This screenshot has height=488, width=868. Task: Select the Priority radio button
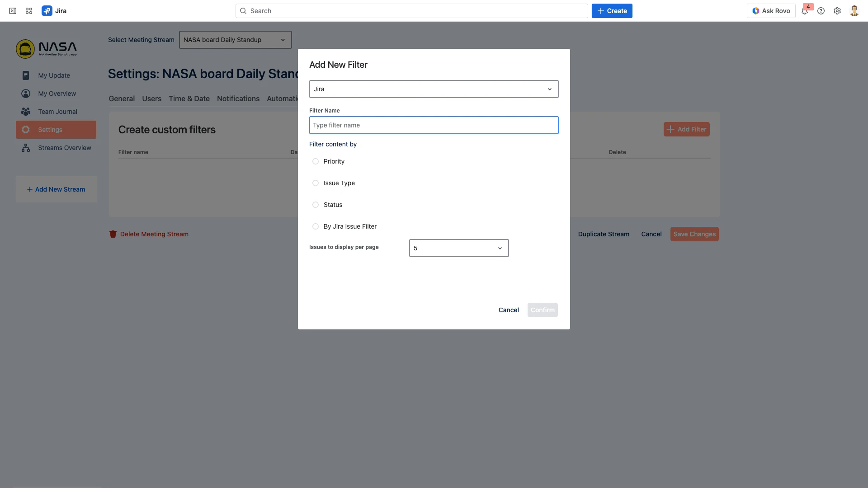pos(315,161)
